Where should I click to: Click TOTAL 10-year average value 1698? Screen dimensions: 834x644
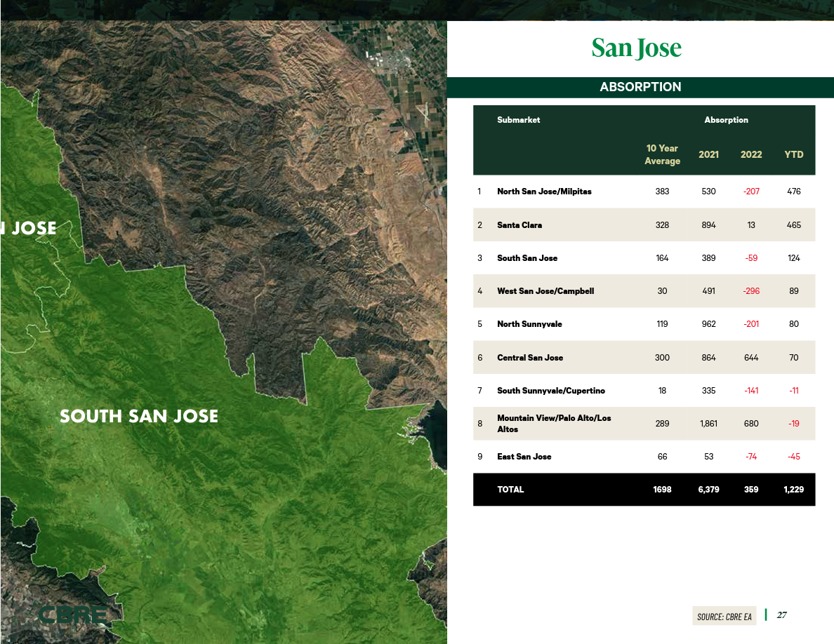662,490
